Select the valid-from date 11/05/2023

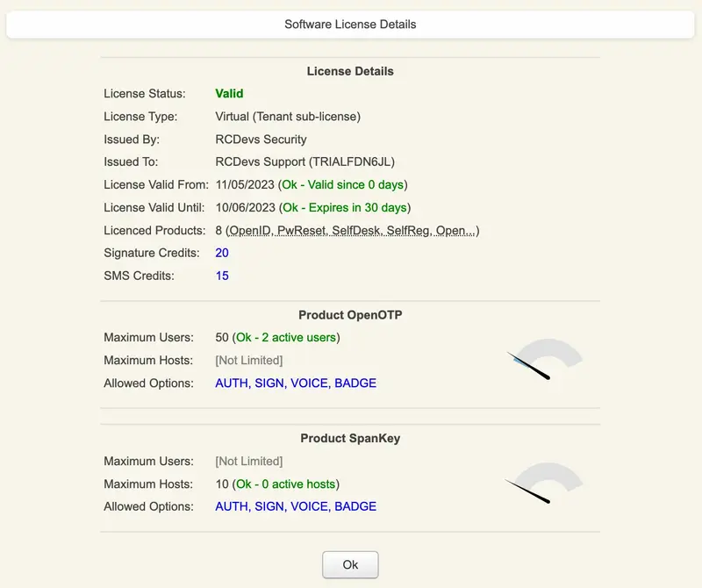tap(245, 184)
